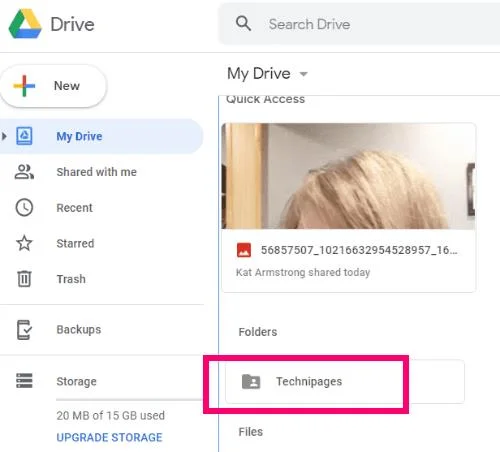Screen dimensions: 500x452
Task: Open the Storage section
Action: [76, 381]
